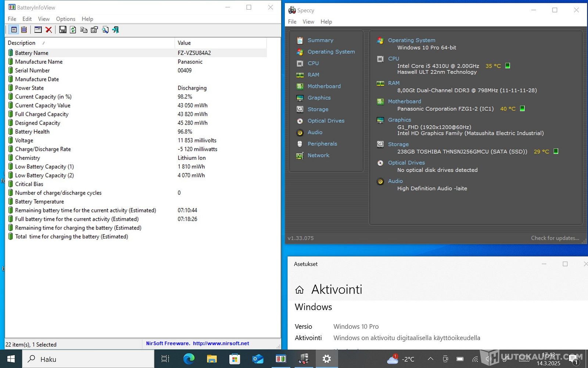The width and height of the screenshot is (588, 368).
Task: Click the battery icon in system tray
Action: (460, 359)
